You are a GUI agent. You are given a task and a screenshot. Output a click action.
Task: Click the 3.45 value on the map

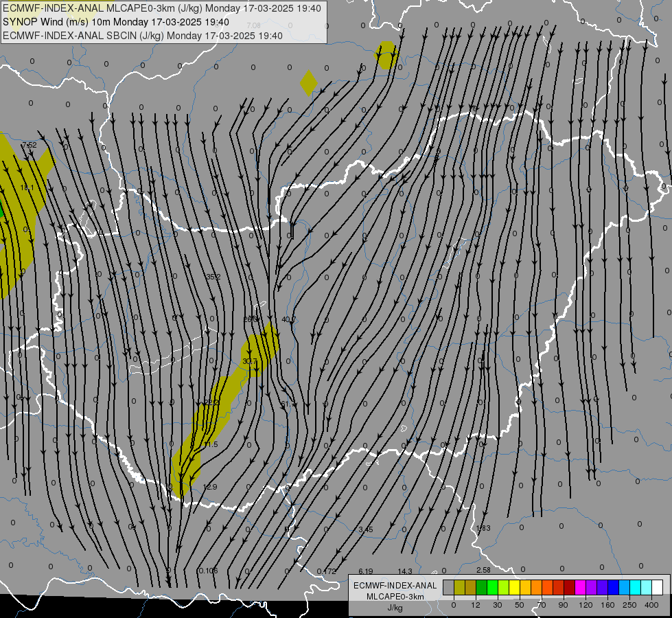coord(366,529)
